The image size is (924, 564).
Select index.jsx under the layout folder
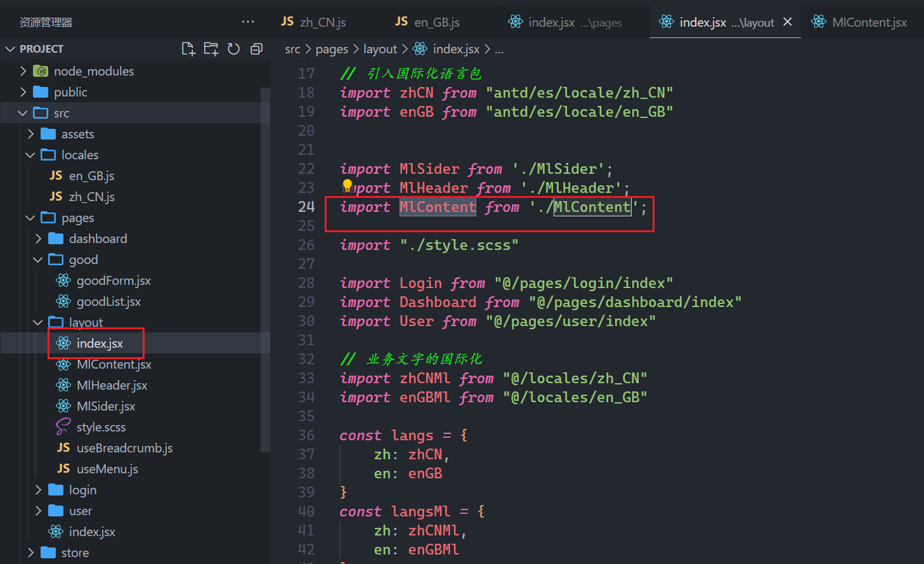coord(100,343)
